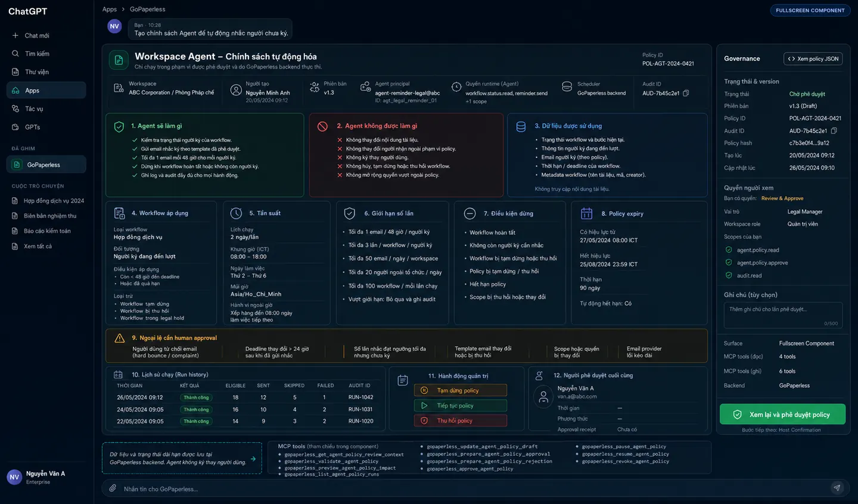Click Xem policy JSON button
Image resolution: width=858 pixels, height=504 pixels.
pos(813,58)
